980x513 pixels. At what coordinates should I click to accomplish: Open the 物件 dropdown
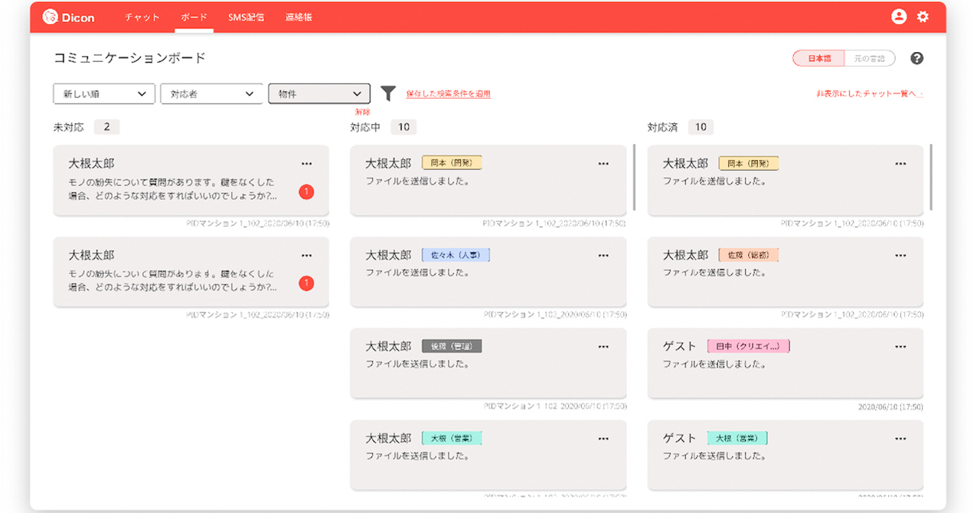pos(319,93)
